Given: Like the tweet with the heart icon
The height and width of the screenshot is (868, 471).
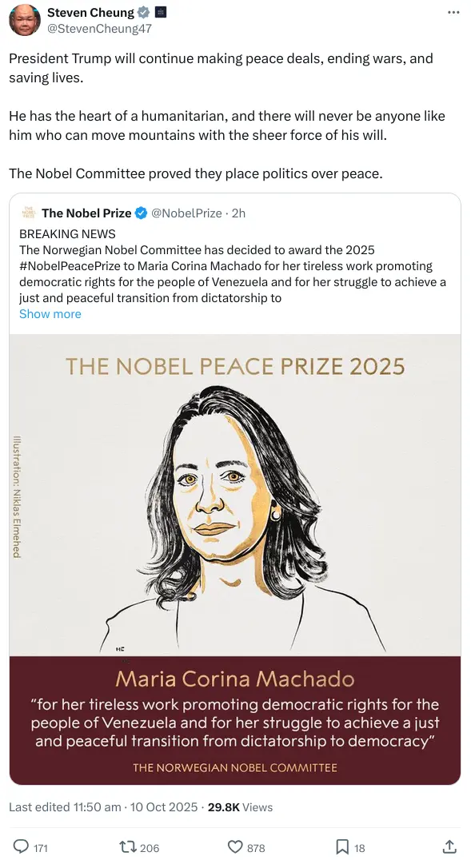Looking at the screenshot, I should 234,847.
